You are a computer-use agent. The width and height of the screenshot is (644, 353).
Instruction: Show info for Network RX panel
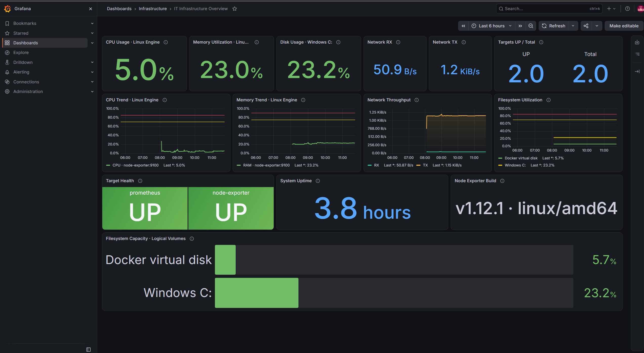click(398, 42)
